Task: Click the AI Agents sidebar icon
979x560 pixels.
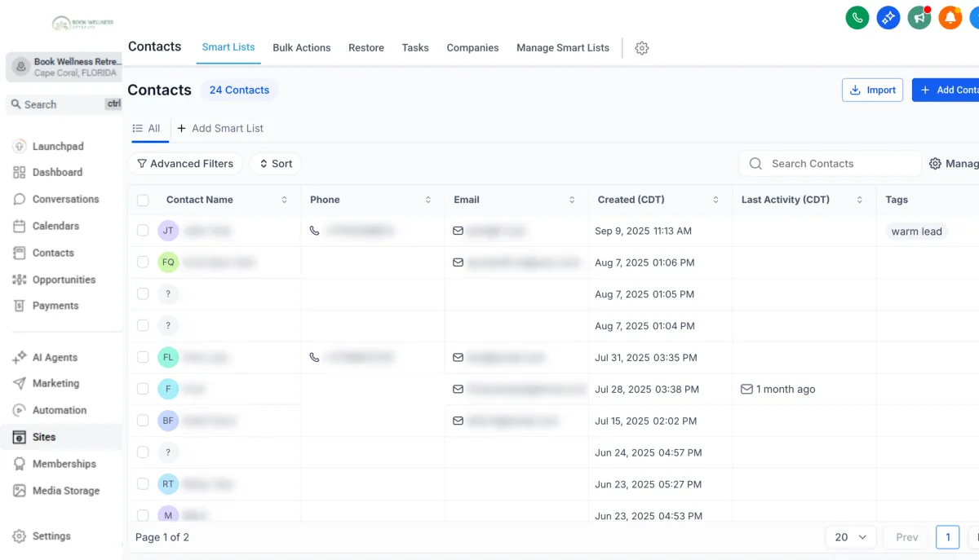Action: coord(20,357)
